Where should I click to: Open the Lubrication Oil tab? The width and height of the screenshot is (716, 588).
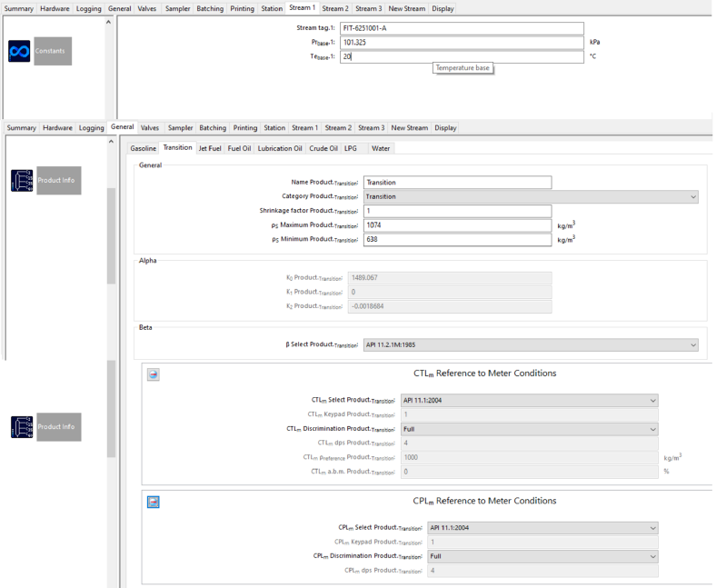pyautogui.click(x=280, y=148)
